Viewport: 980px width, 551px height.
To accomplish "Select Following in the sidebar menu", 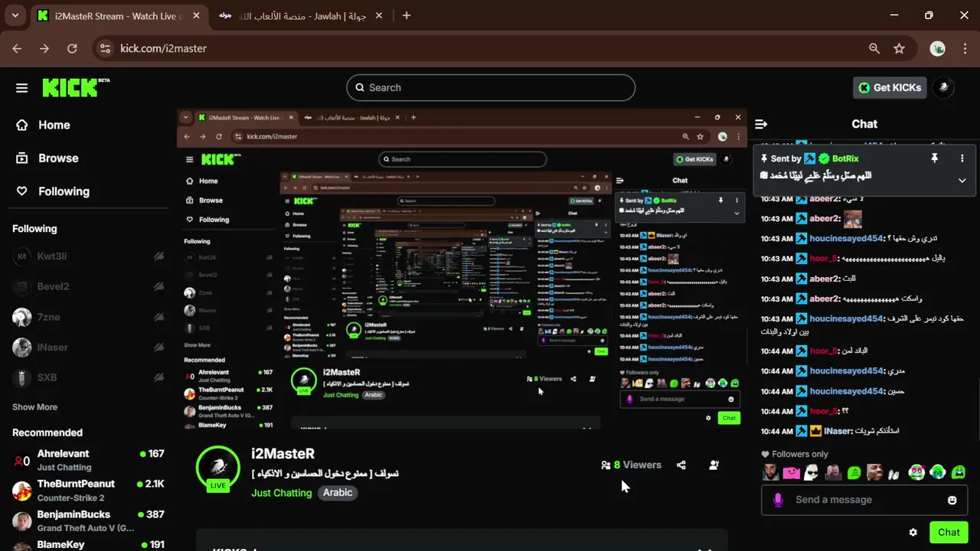I will point(64,191).
